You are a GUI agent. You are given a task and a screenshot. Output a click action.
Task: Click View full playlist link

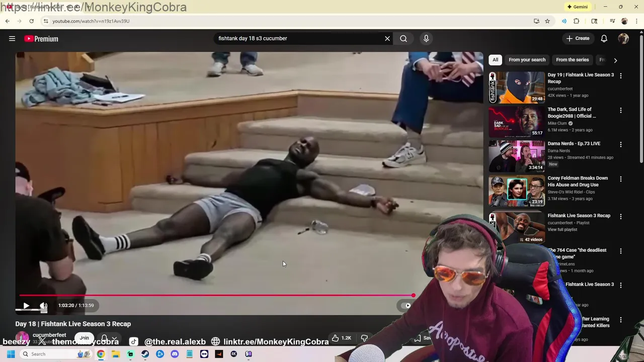562,229
